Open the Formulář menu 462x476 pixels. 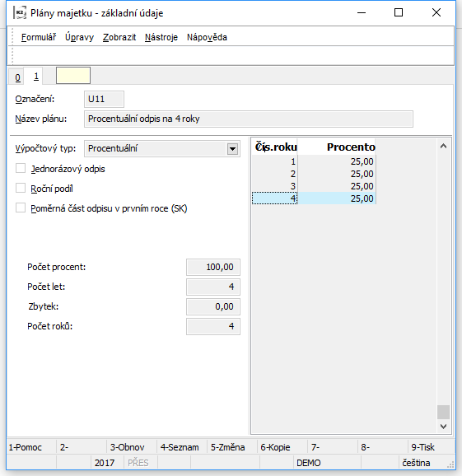tap(39, 37)
